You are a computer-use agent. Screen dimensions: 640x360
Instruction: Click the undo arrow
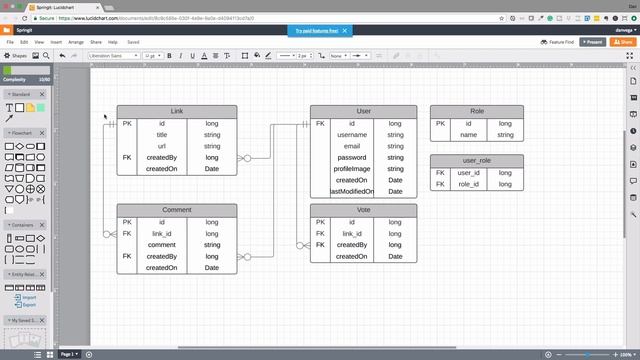pos(62,56)
